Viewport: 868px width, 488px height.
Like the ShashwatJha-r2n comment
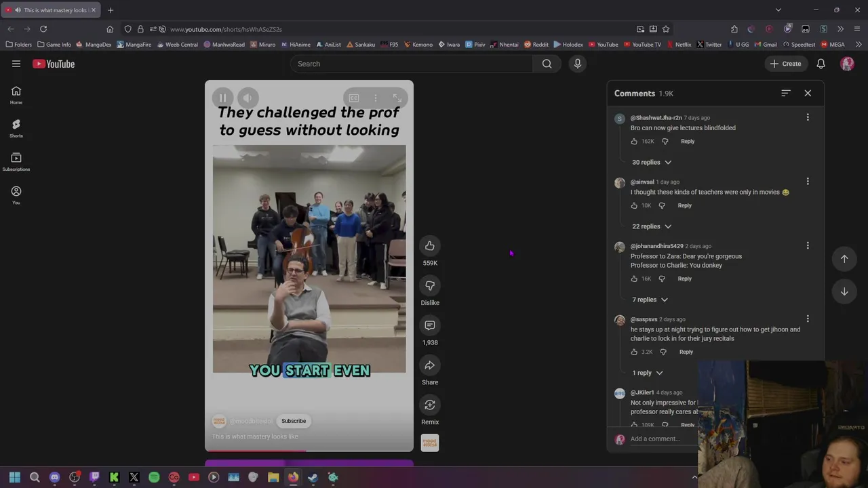pyautogui.click(x=634, y=142)
